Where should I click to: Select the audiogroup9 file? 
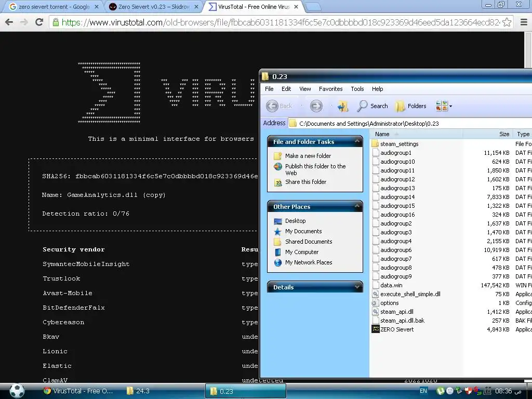(x=396, y=276)
